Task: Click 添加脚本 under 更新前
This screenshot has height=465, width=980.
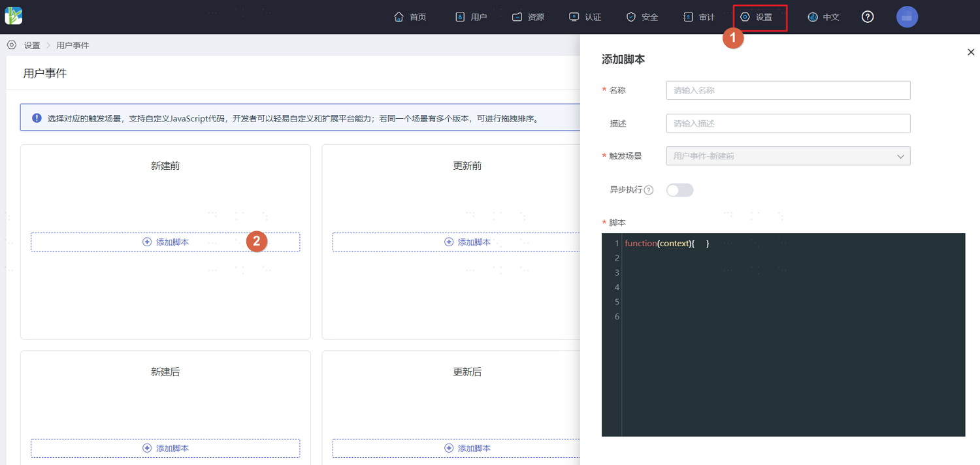Action: coord(467,242)
